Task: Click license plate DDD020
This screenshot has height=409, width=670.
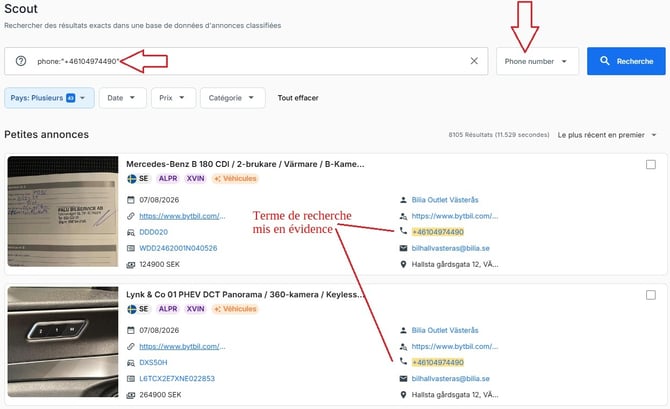Action: point(153,232)
